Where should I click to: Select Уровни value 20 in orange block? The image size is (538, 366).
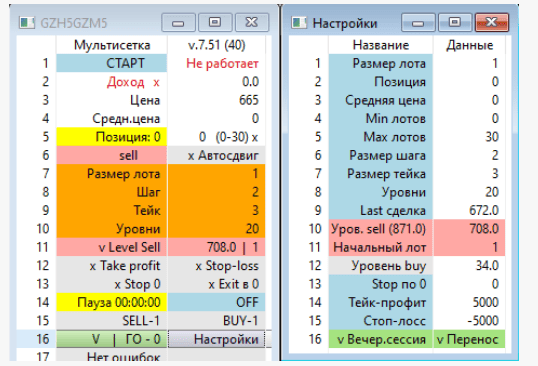(x=217, y=229)
